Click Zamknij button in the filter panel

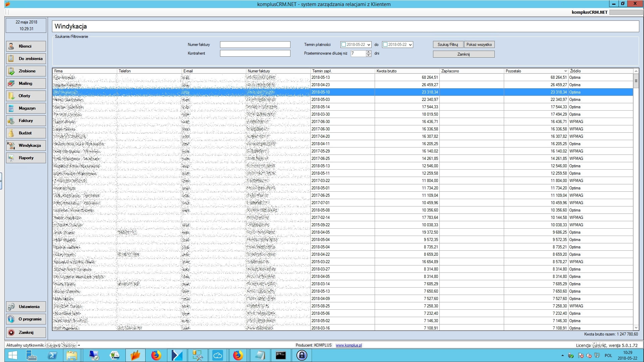pos(464,54)
